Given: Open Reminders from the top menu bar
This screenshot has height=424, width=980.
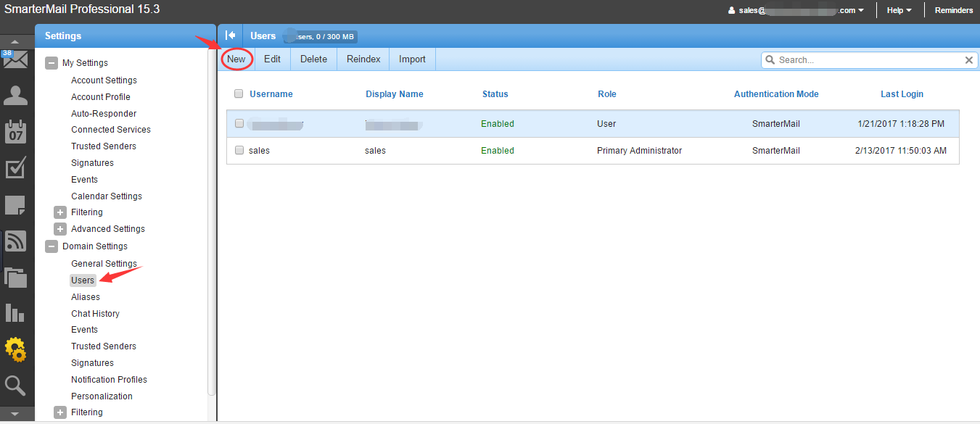Looking at the screenshot, I should (953, 9).
